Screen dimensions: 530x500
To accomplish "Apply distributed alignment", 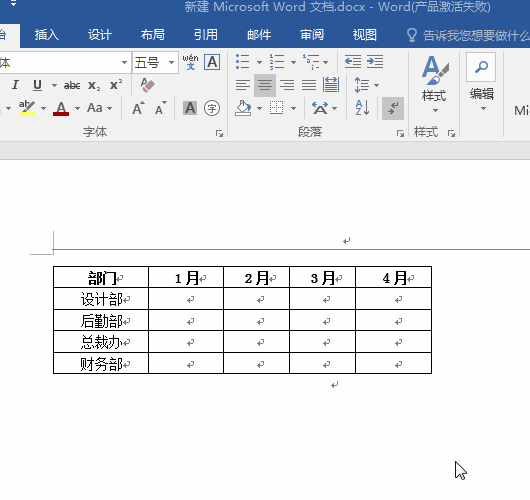I will point(331,85).
